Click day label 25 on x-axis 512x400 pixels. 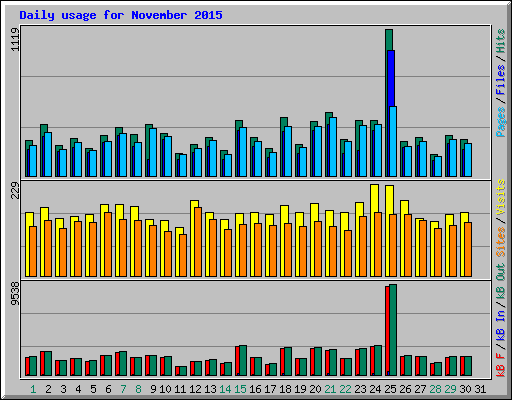tap(390, 389)
